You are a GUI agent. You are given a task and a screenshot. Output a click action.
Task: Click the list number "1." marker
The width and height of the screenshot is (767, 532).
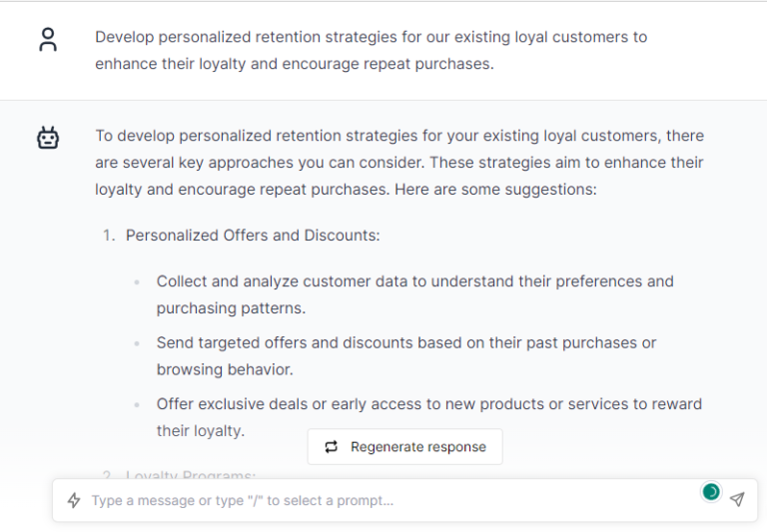(109, 236)
